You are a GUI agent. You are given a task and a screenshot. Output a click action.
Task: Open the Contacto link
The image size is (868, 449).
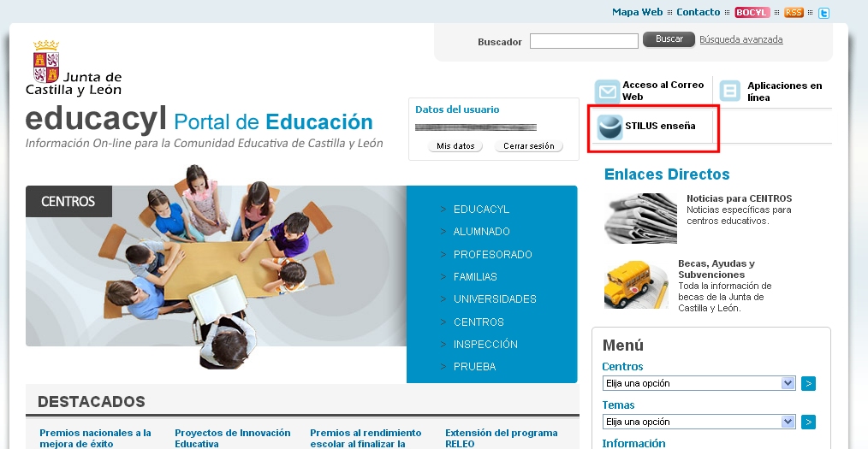pyautogui.click(x=698, y=12)
